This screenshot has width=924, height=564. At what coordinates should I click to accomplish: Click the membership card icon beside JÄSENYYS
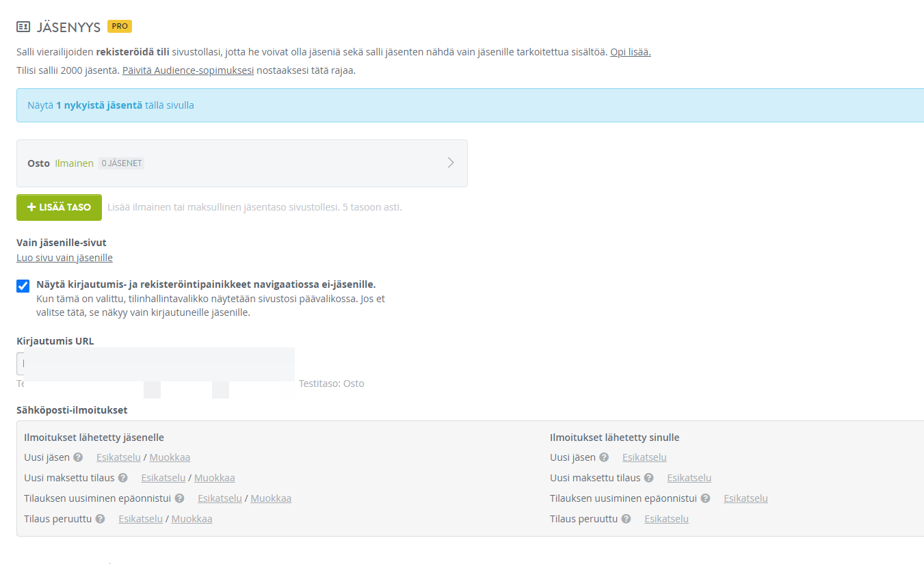pyautogui.click(x=23, y=27)
